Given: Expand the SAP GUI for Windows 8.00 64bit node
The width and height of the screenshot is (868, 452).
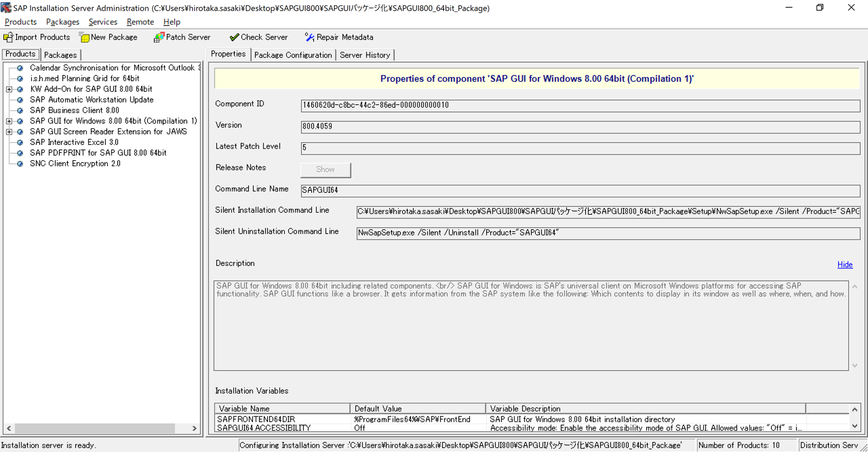Looking at the screenshot, I should pyautogui.click(x=9, y=121).
